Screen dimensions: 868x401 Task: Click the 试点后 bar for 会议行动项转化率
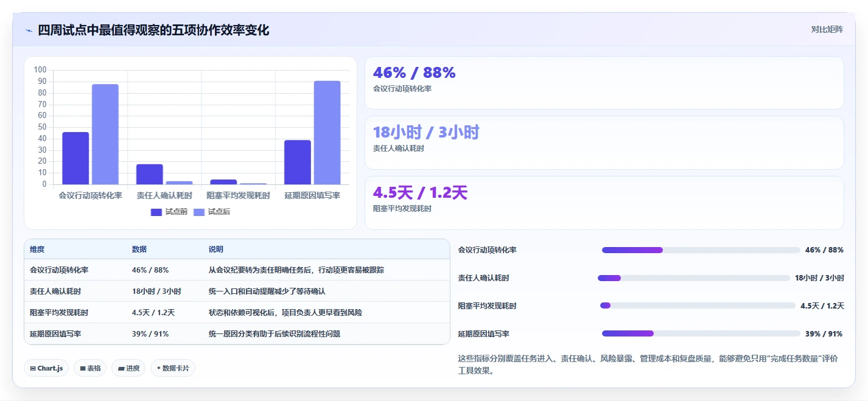pyautogui.click(x=105, y=134)
